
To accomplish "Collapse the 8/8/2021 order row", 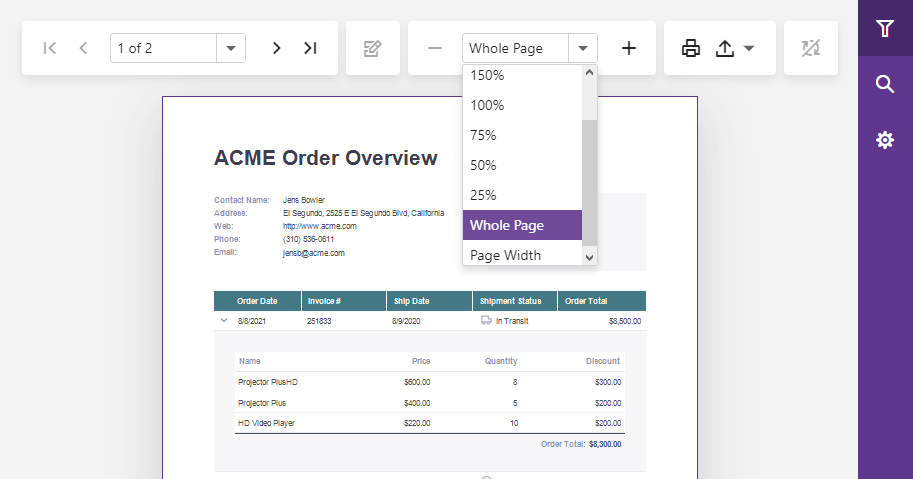I will pyautogui.click(x=224, y=321).
